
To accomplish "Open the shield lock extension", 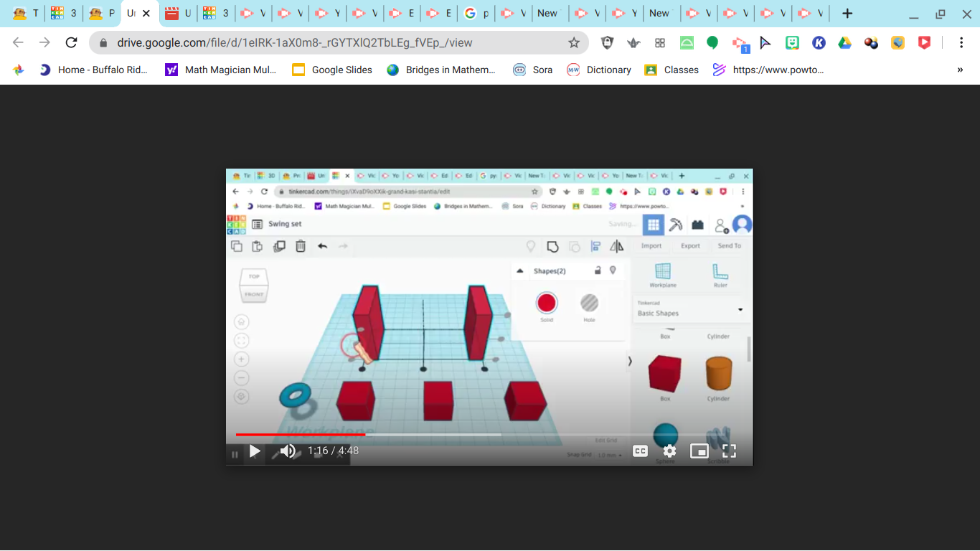I will (x=607, y=42).
